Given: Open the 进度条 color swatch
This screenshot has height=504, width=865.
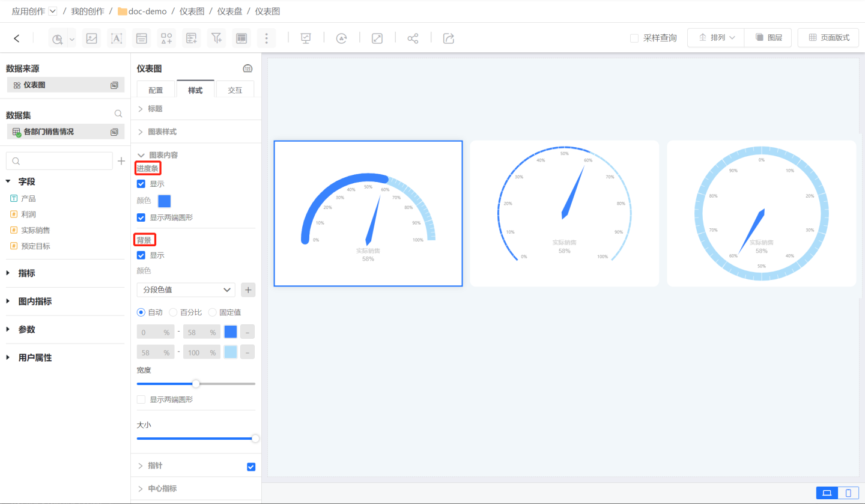Looking at the screenshot, I should 164,201.
